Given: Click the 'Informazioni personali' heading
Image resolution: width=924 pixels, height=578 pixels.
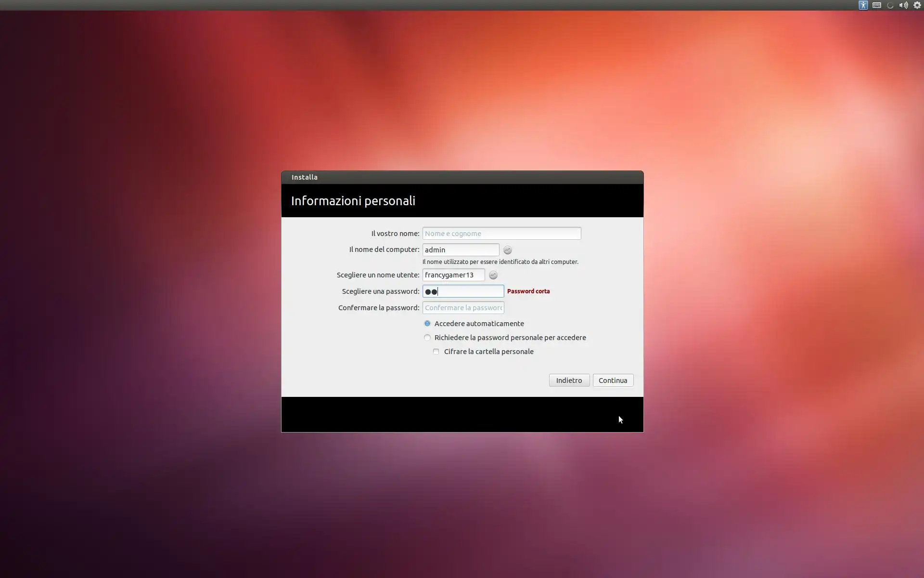Looking at the screenshot, I should coord(353,201).
